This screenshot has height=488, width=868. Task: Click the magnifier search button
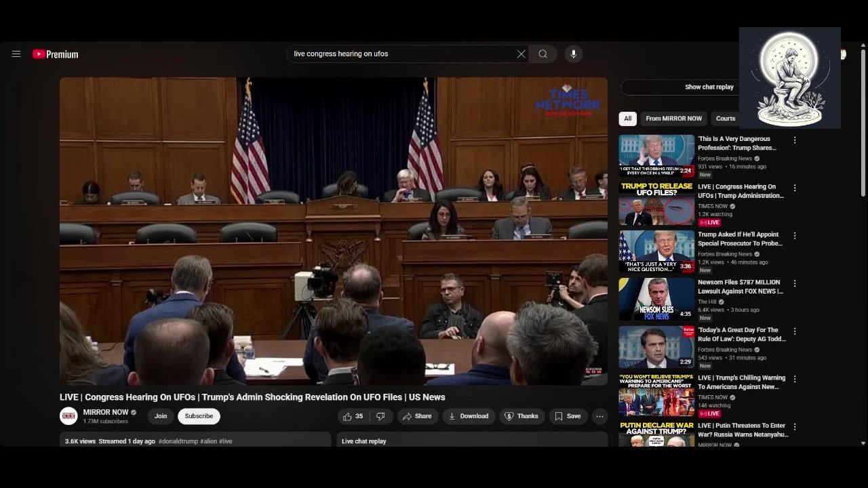[543, 54]
